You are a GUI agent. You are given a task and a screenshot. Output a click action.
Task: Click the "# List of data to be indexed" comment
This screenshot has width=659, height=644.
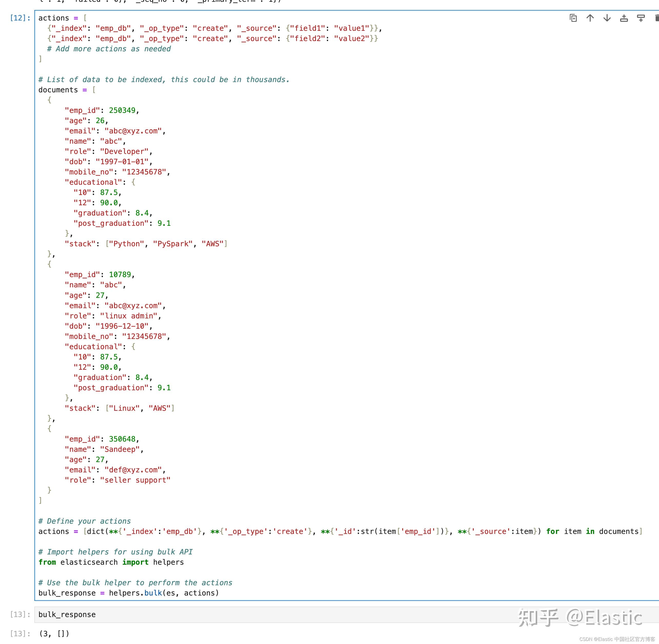[164, 80]
